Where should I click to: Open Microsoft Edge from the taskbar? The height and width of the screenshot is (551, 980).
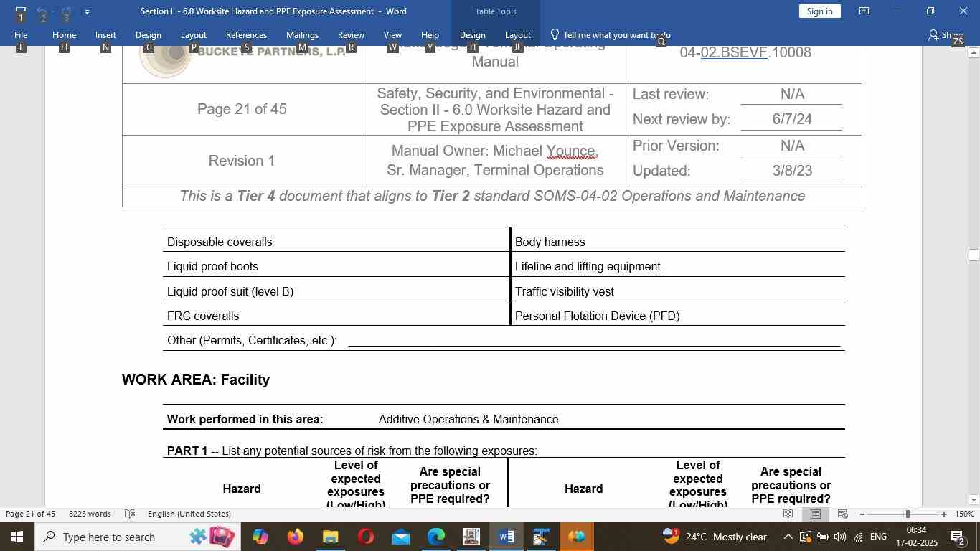(x=435, y=537)
